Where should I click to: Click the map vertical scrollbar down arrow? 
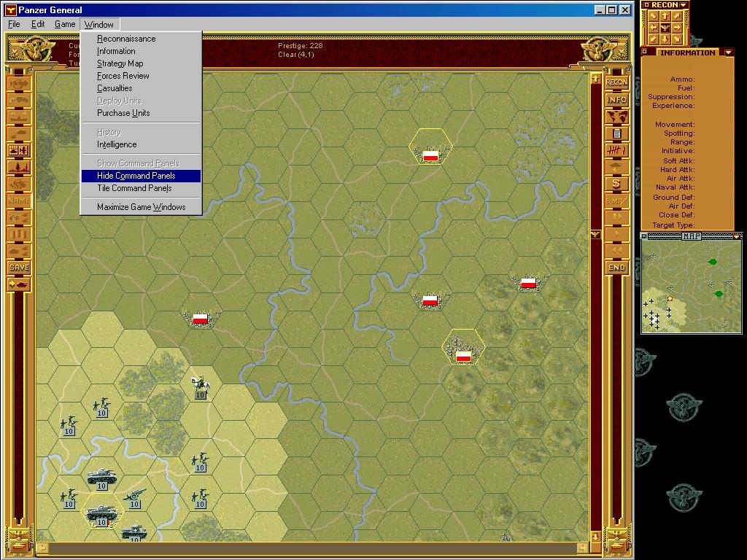coord(595,537)
